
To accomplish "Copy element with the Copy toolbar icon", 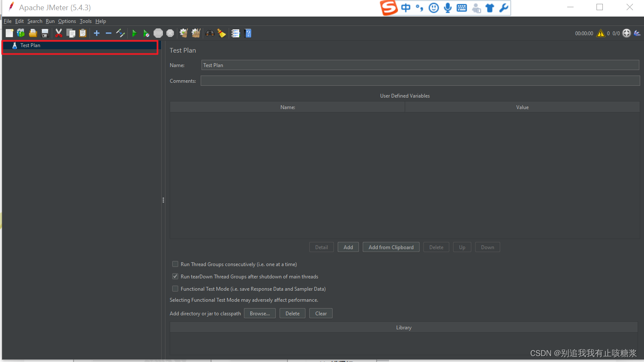I will (x=71, y=33).
